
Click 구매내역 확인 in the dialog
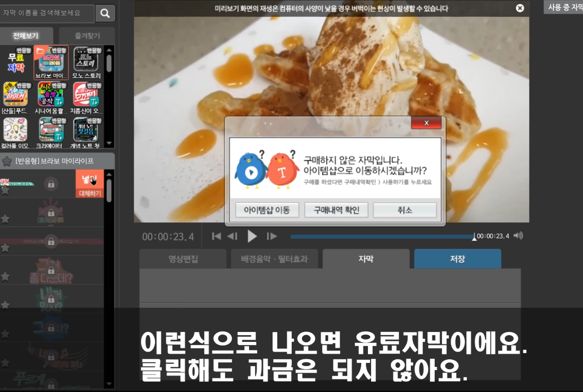tap(336, 210)
